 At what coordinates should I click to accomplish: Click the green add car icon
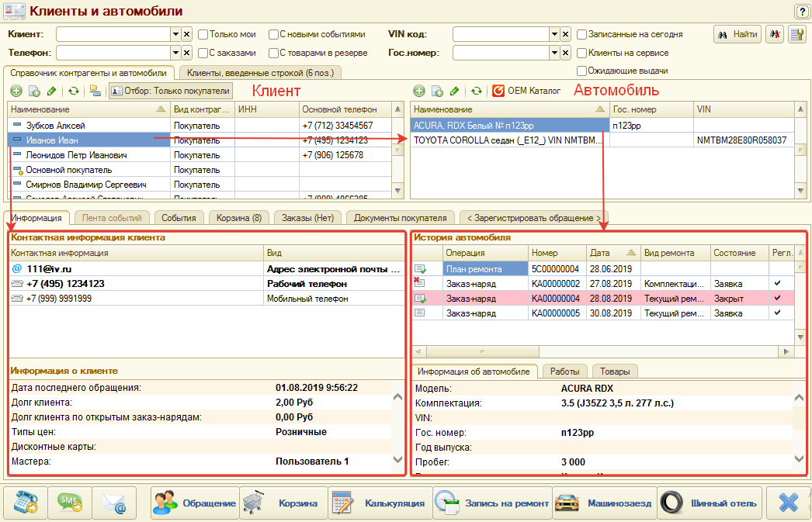pos(419,91)
